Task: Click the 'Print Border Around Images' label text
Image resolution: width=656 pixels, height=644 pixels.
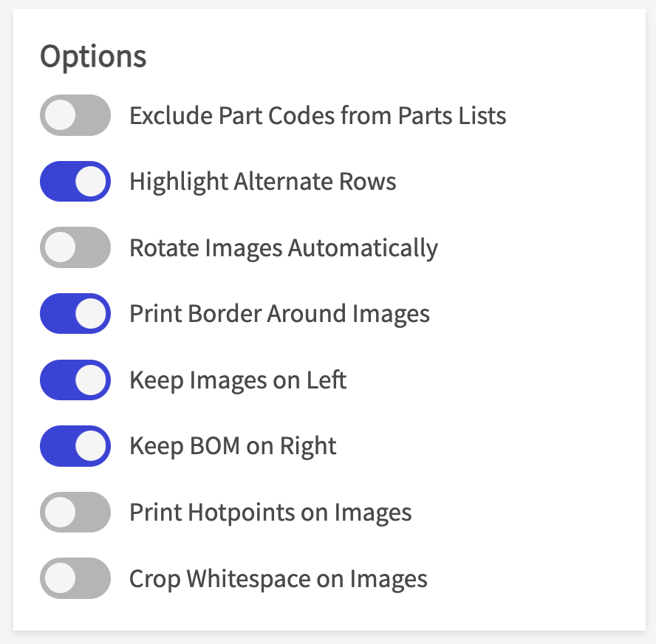Action: 279,314
